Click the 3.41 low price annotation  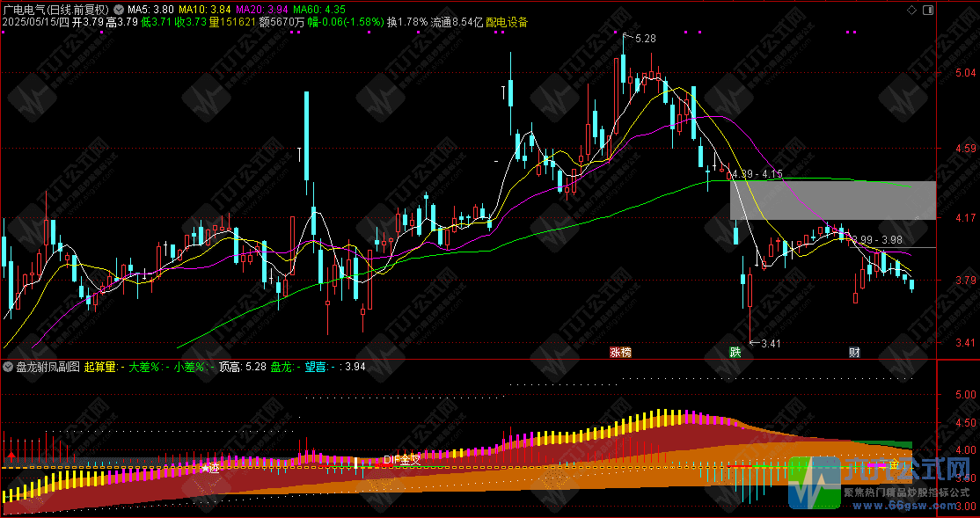[770, 343]
